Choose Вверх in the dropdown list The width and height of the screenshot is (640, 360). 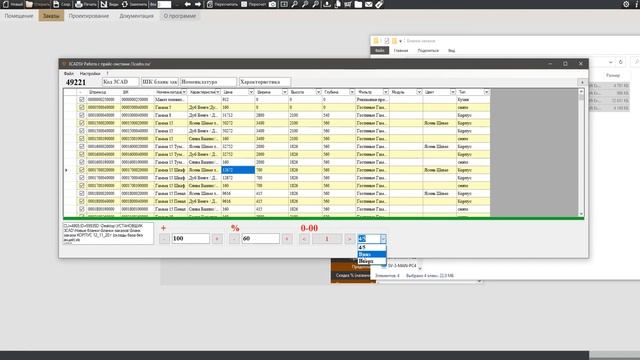click(x=371, y=261)
